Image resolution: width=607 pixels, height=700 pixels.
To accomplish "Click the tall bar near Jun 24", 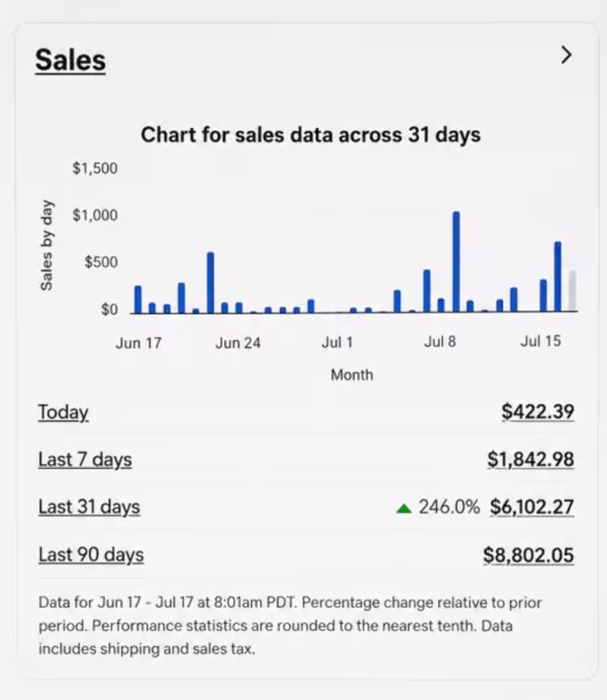I will [x=210, y=283].
